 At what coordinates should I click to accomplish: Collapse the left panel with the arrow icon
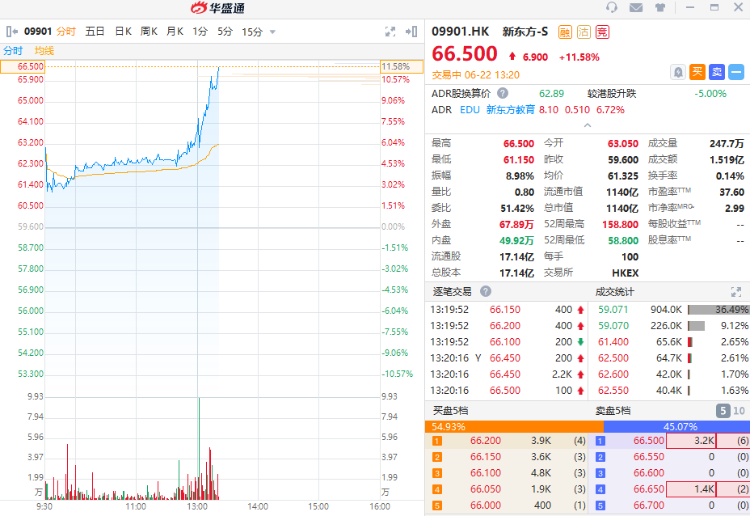pos(12,32)
